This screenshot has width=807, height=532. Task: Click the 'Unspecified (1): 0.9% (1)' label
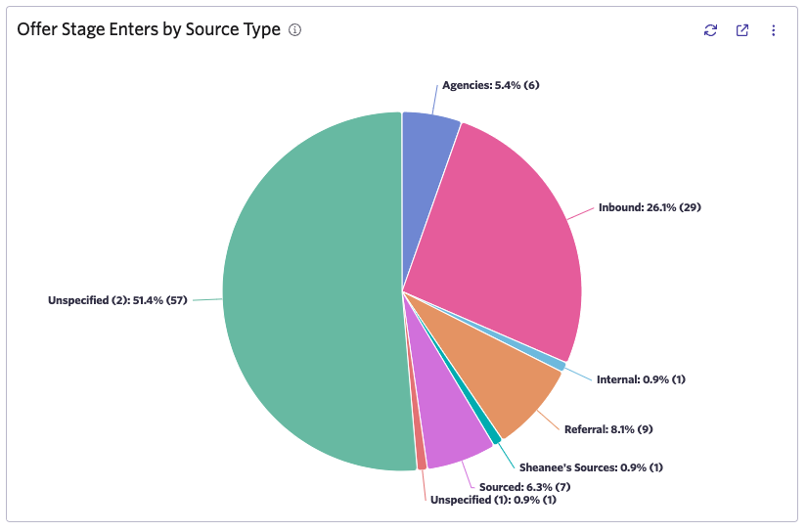(x=493, y=500)
